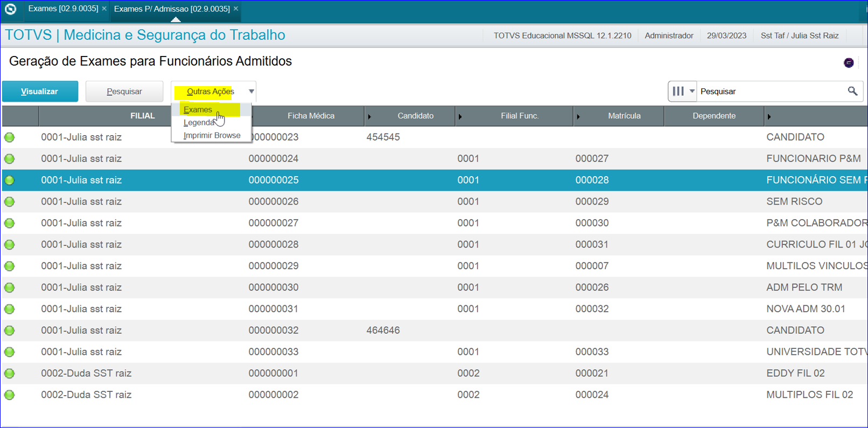This screenshot has width=868, height=428.
Task: Sort by the Ficha Médica column header
Action: tap(311, 116)
